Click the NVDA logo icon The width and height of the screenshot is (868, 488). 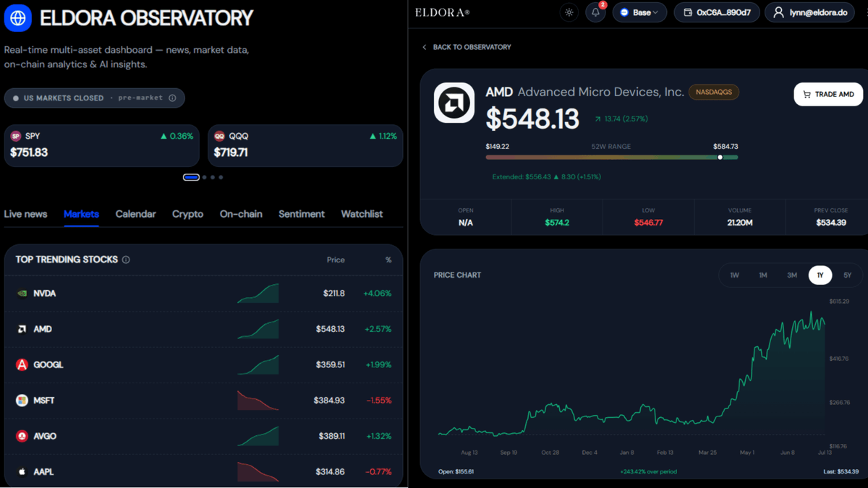22,294
